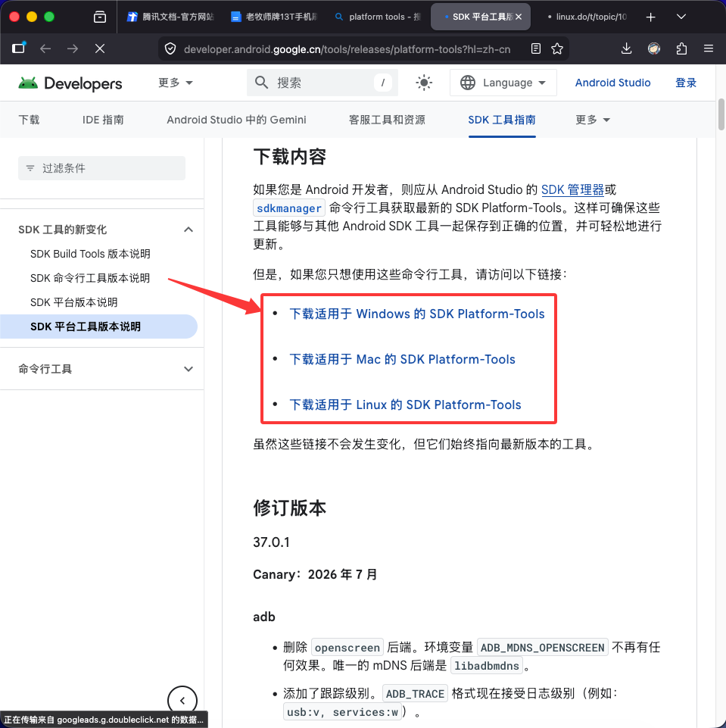726x728 pixels.
Task: Open Android Studio 中的 Gemini tab
Action: (237, 120)
